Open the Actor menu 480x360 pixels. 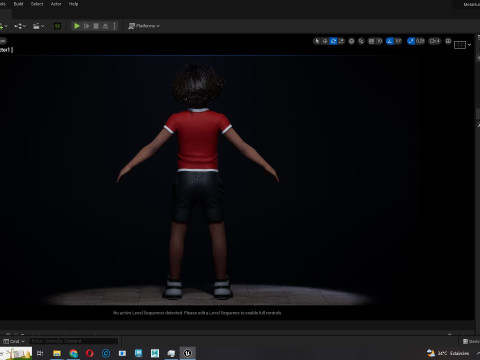(x=56, y=4)
